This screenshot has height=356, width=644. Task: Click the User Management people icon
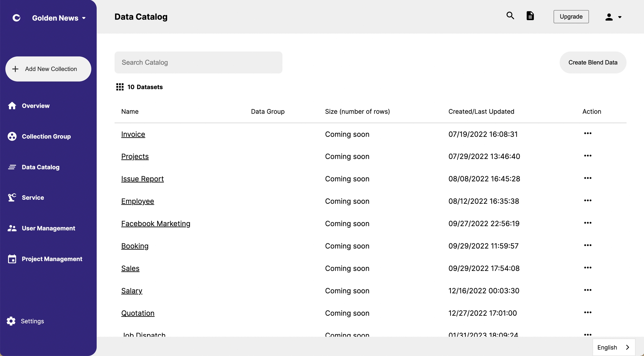12,228
